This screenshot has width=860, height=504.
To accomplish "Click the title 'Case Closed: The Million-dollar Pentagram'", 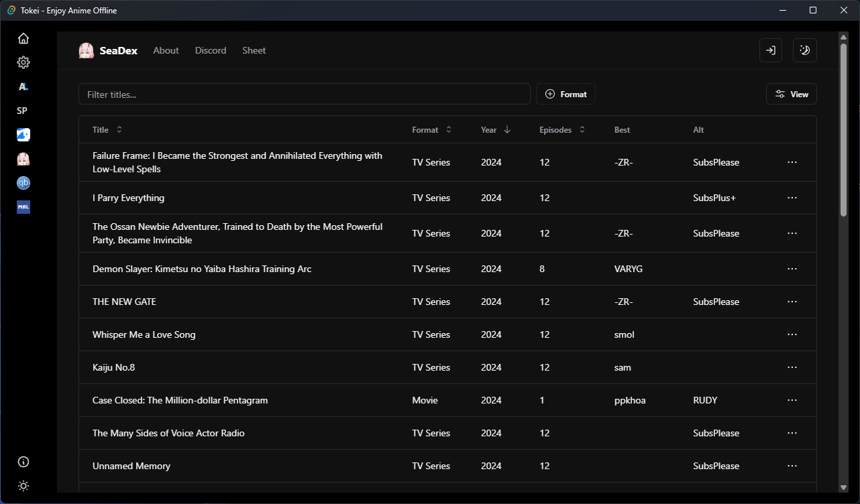I will click(x=180, y=400).
